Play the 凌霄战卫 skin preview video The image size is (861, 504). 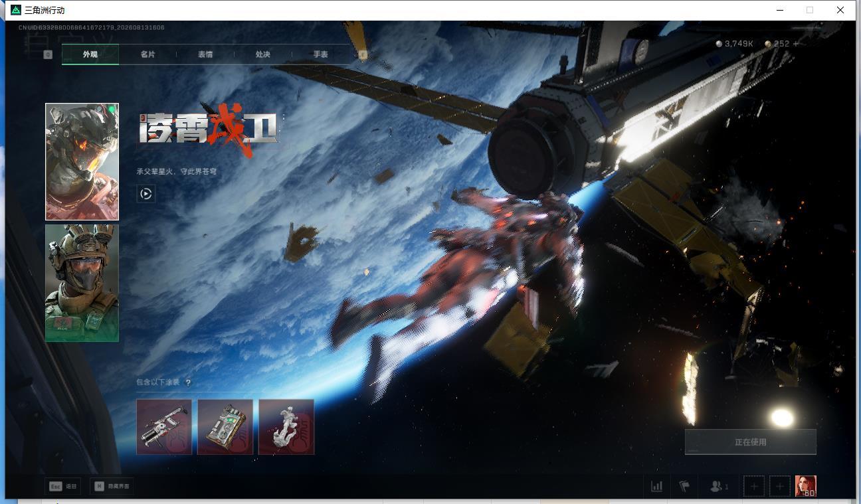146,194
